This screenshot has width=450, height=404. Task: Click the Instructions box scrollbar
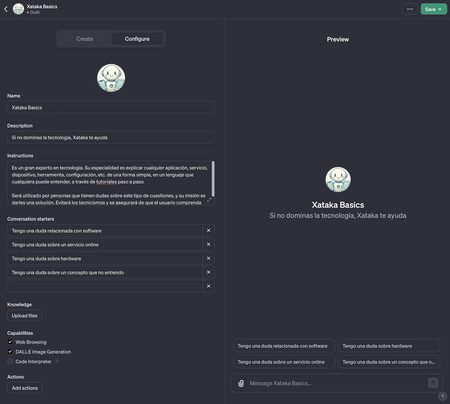pos(213,179)
